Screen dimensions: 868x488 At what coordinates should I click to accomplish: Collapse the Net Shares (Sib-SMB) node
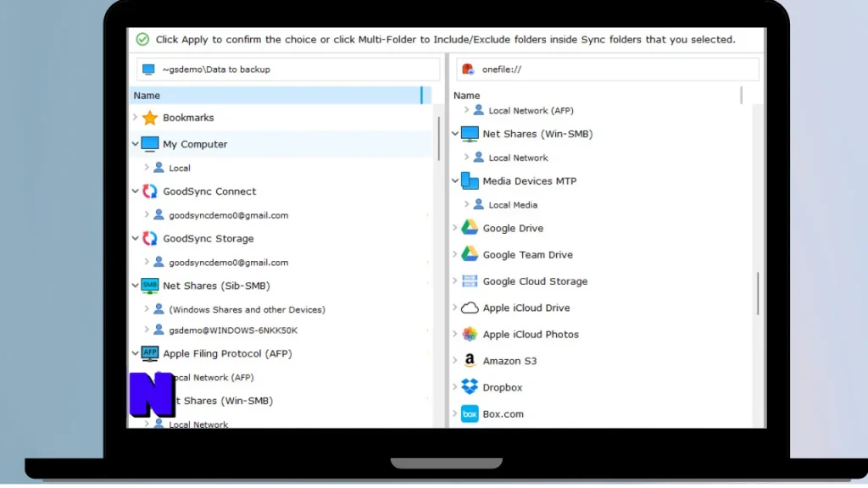[135, 286]
